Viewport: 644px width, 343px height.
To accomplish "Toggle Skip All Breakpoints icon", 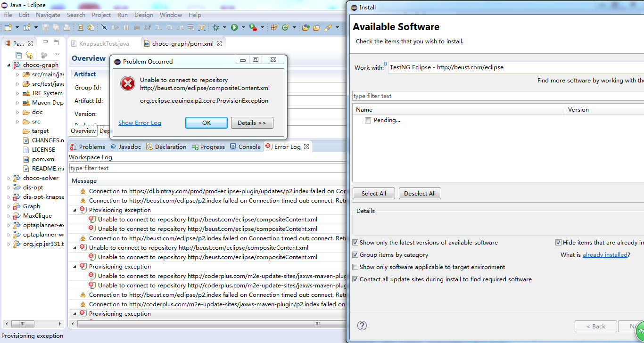I will [104, 27].
